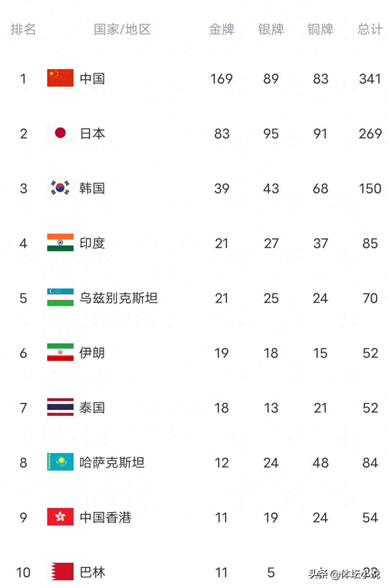This screenshot has height=588, width=389.
Task: Select the 铜牌 column header
Action: (x=321, y=29)
